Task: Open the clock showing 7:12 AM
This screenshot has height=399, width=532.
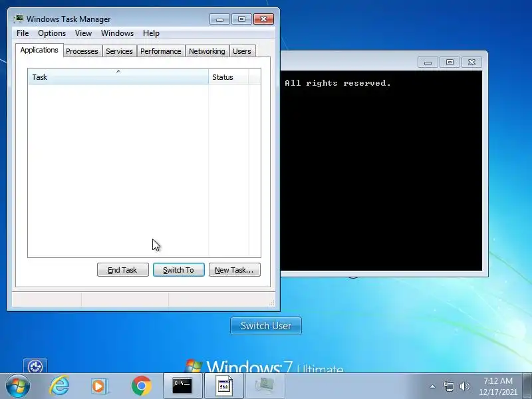Action: tap(498, 386)
